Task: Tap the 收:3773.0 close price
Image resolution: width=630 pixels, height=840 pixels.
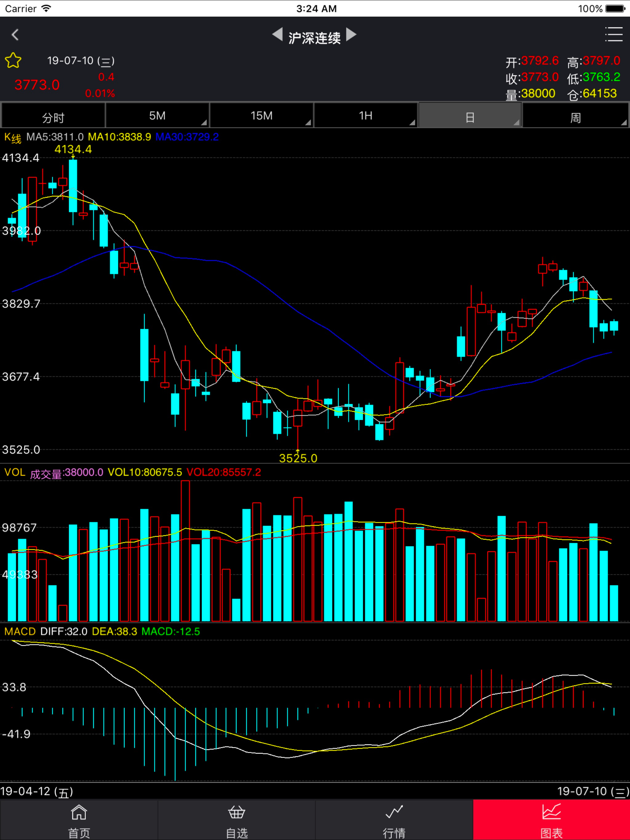Action: click(x=532, y=77)
